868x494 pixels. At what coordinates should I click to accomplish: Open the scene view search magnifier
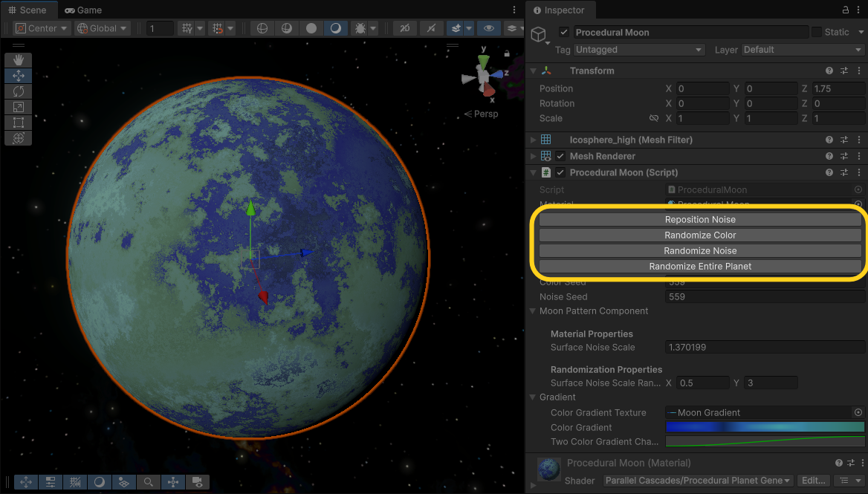[x=149, y=482]
